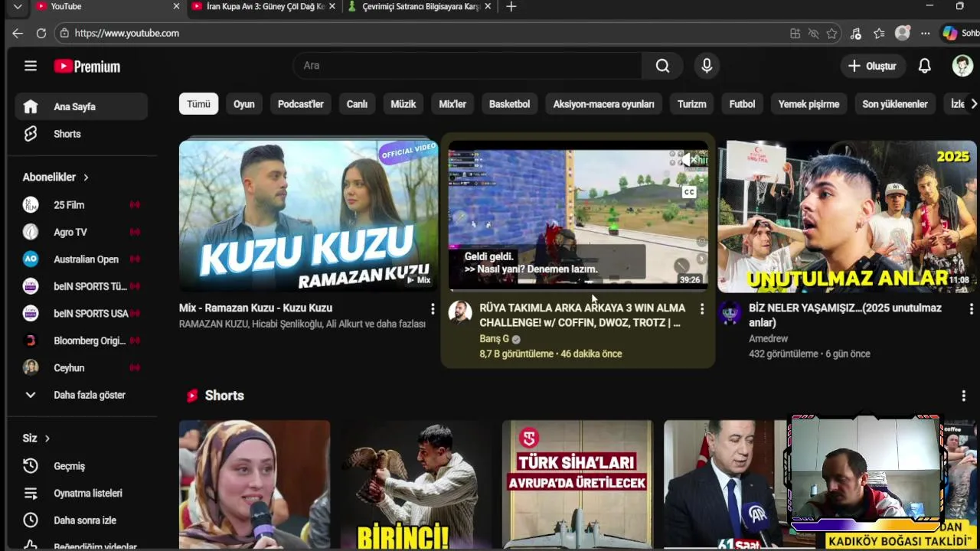Viewport: 980px width, 551px height.
Task: Open the UNUTULMAZ ANLAR video thumbnail
Action: pos(847,216)
